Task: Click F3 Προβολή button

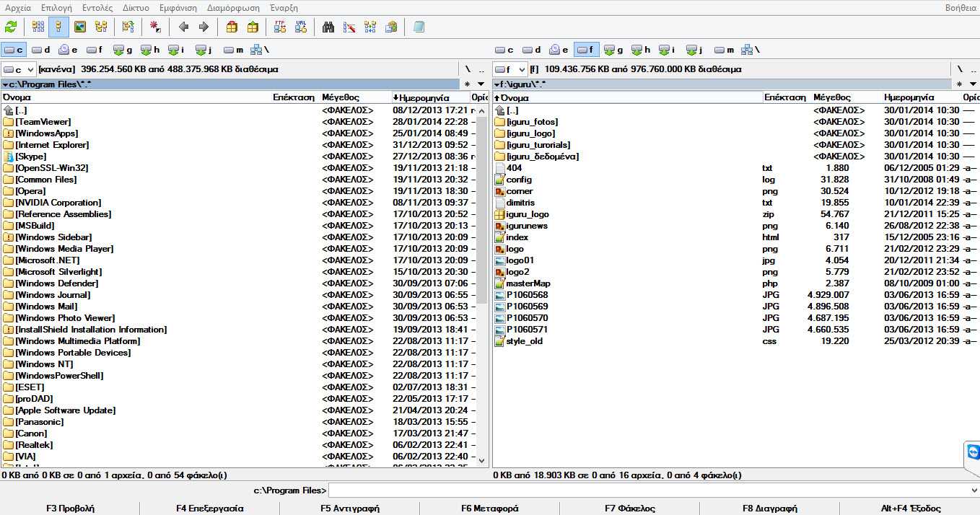Action: point(70,508)
